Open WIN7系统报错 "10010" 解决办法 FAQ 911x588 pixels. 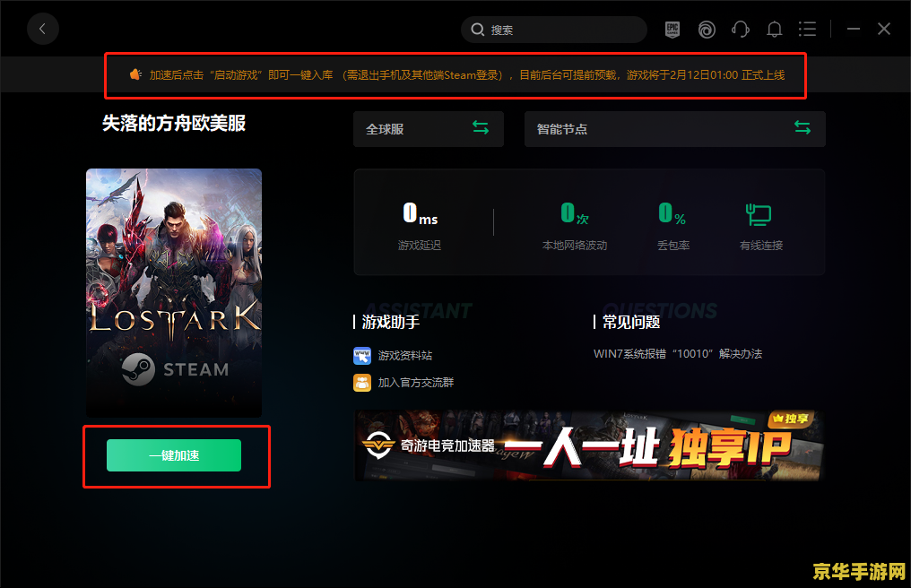tap(678, 354)
